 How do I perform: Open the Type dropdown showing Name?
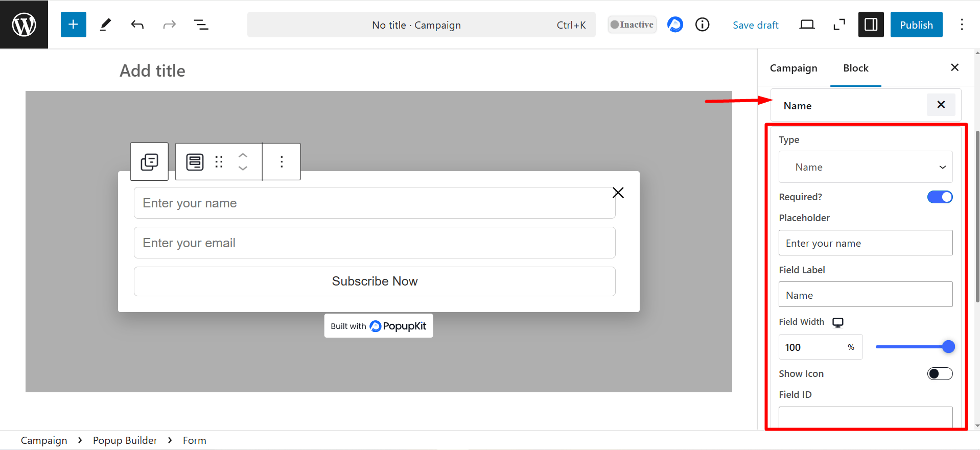pyautogui.click(x=865, y=167)
